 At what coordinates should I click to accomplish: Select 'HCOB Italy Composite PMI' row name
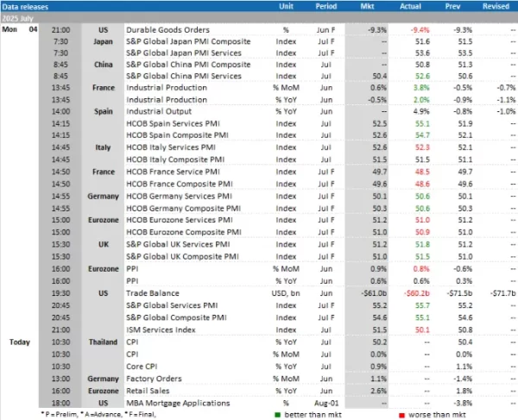175,160
